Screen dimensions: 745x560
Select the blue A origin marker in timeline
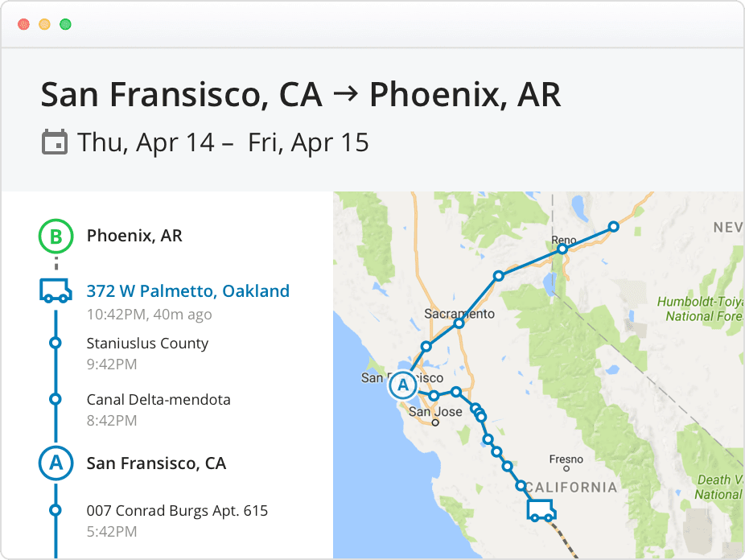click(56, 463)
